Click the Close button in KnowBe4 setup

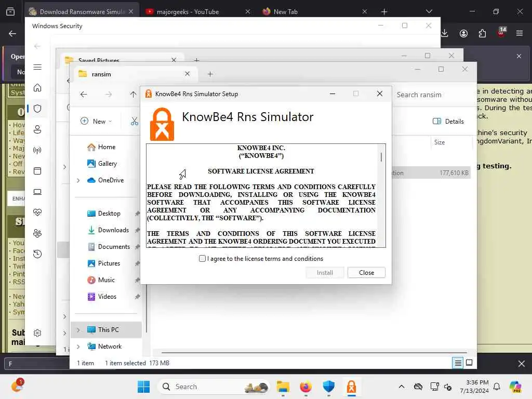366,273
